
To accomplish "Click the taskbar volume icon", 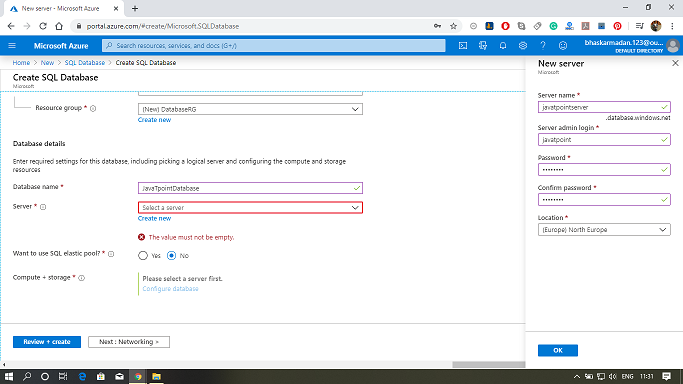I will point(612,377).
